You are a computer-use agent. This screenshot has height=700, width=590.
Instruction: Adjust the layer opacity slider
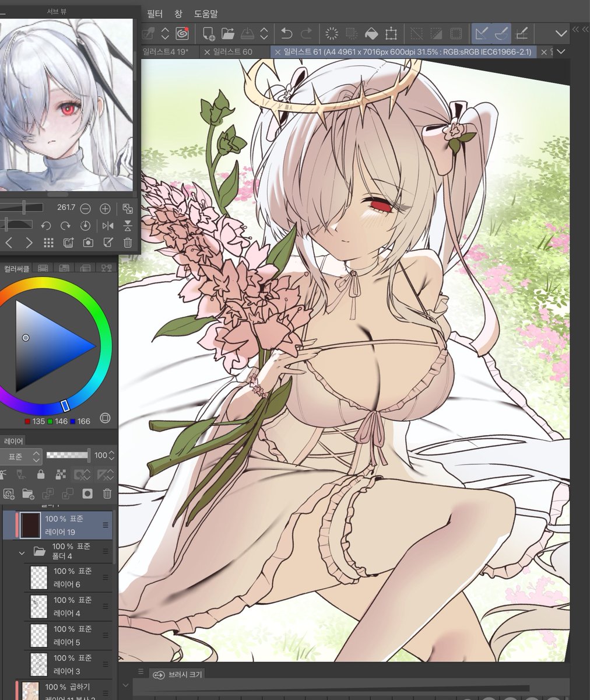(68, 455)
